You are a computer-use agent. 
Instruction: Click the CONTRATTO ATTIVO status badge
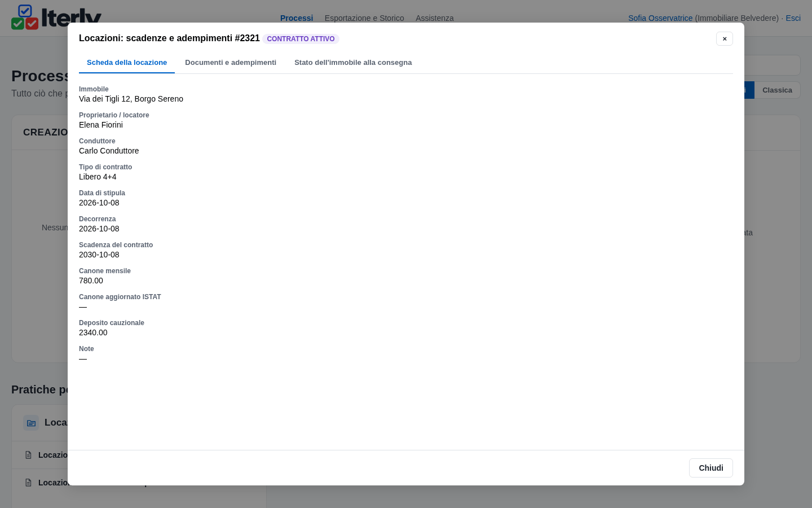coord(301,39)
